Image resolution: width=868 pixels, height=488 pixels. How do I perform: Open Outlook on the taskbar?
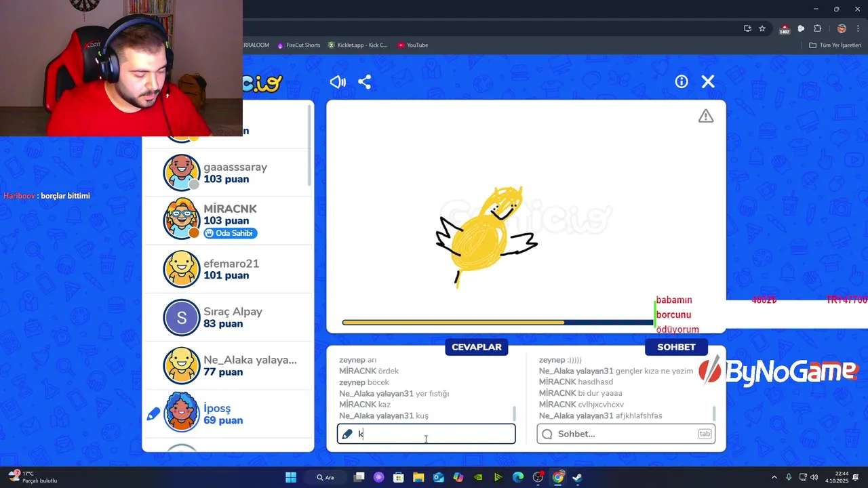pos(438,477)
